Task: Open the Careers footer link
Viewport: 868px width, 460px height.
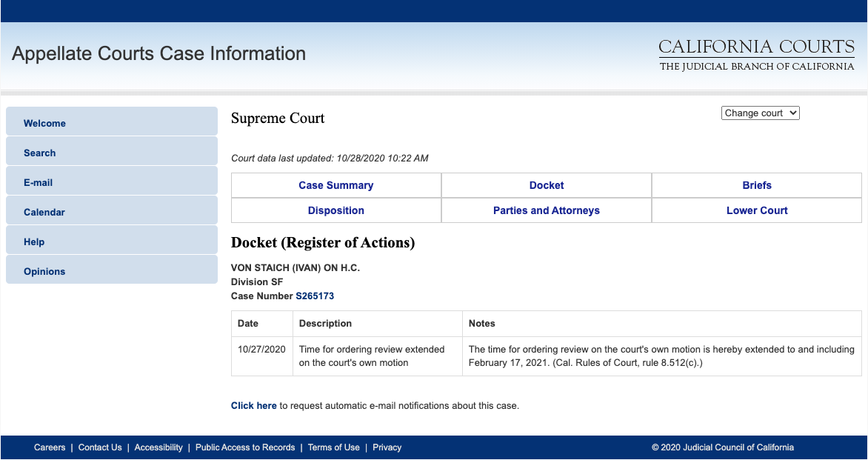Action: point(50,447)
